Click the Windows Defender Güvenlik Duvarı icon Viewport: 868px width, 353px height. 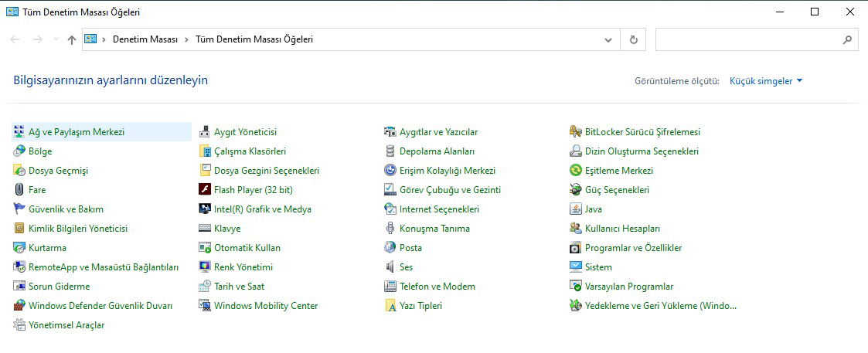coord(19,305)
